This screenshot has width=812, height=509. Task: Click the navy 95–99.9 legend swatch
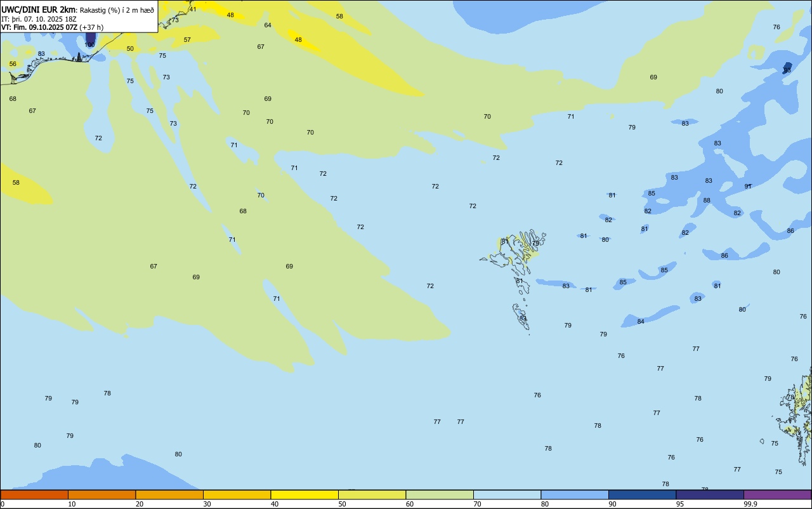click(x=710, y=494)
